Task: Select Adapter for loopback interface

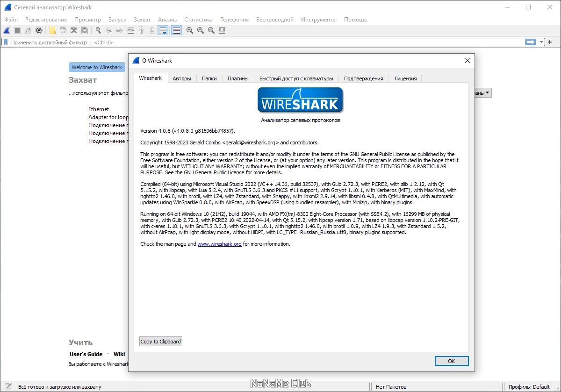Action: [x=108, y=117]
